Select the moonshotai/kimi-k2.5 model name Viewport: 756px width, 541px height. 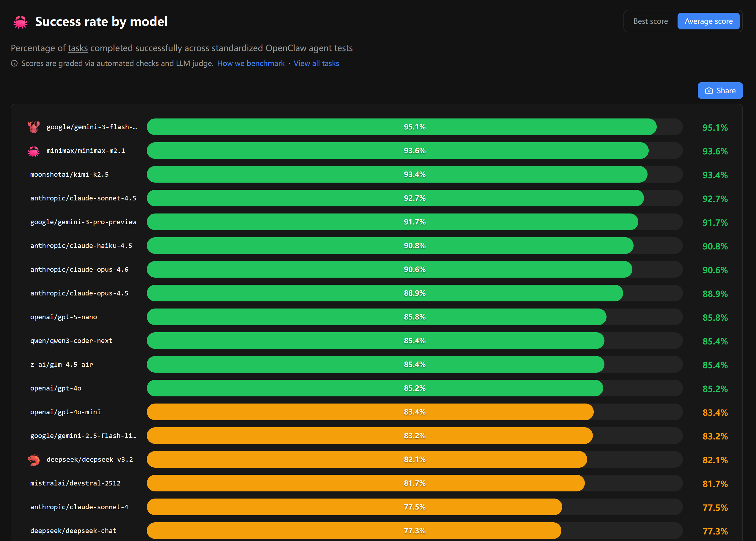click(69, 175)
